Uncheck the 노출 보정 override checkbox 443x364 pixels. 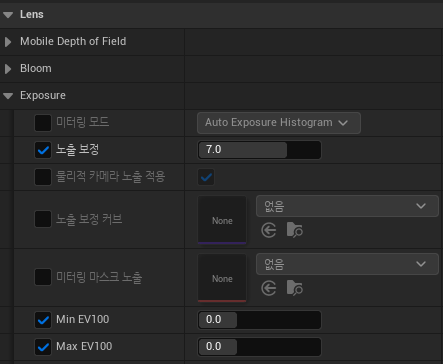pyautogui.click(x=43, y=150)
